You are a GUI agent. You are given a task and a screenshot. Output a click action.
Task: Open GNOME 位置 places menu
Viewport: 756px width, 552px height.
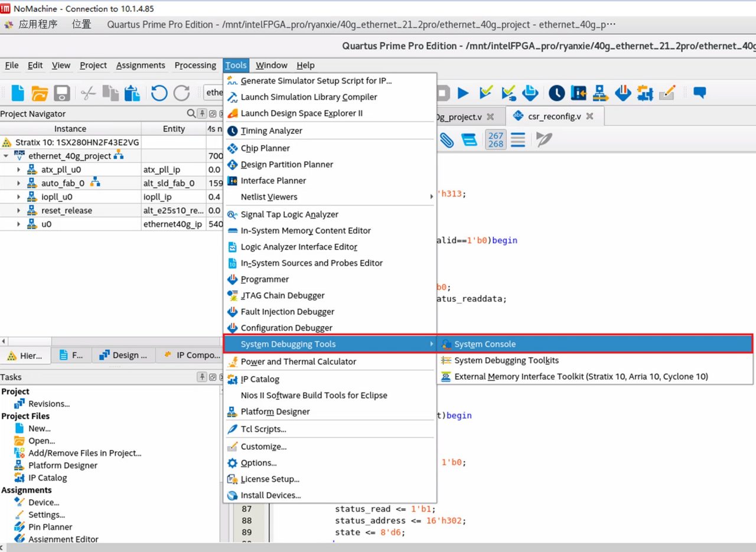point(82,24)
